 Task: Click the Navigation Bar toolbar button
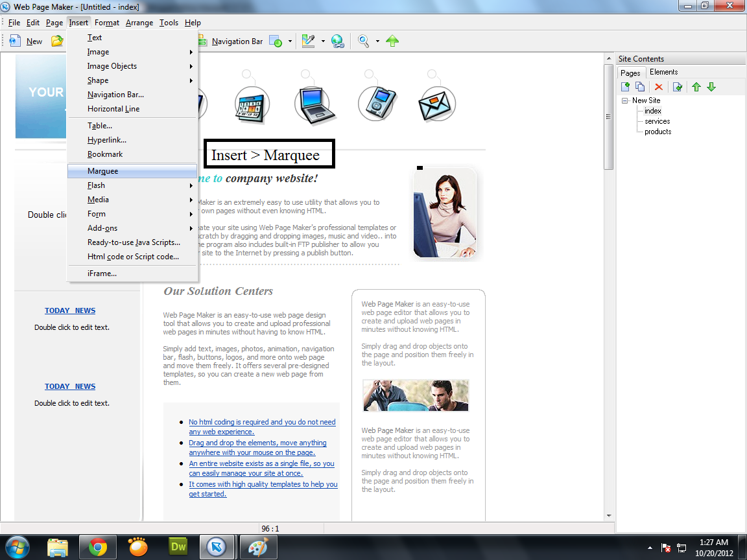pyautogui.click(x=231, y=41)
